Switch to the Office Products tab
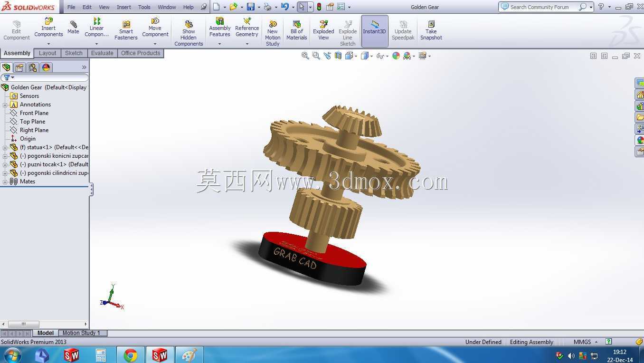The height and width of the screenshot is (363, 644). [x=141, y=53]
